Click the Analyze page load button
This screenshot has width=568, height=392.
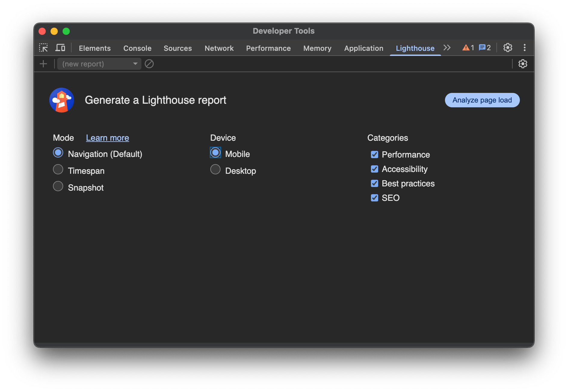(x=482, y=100)
